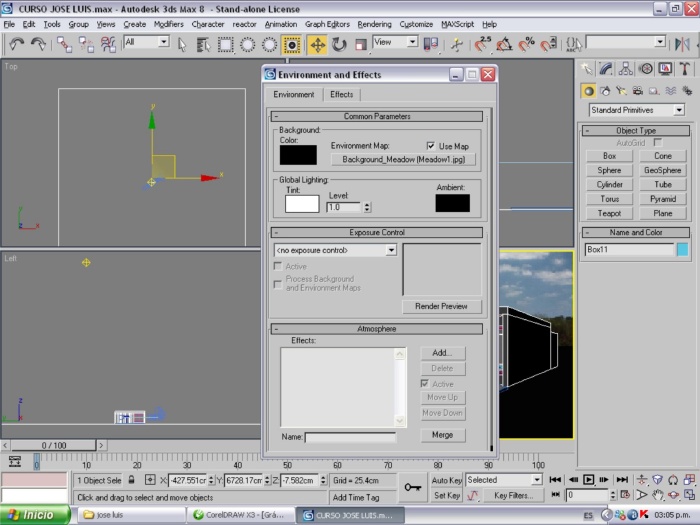Open the Graph Editors menu
The height and width of the screenshot is (525, 700).
(x=327, y=24)
